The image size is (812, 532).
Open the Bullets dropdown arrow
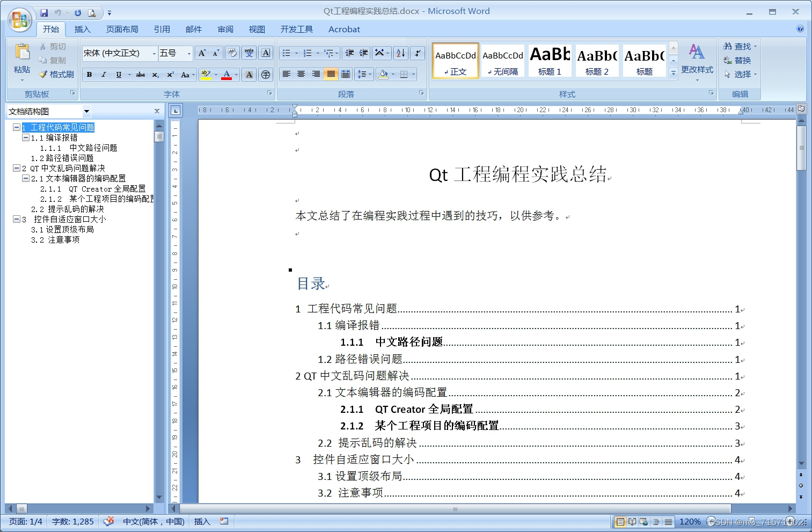coord(296,53)
